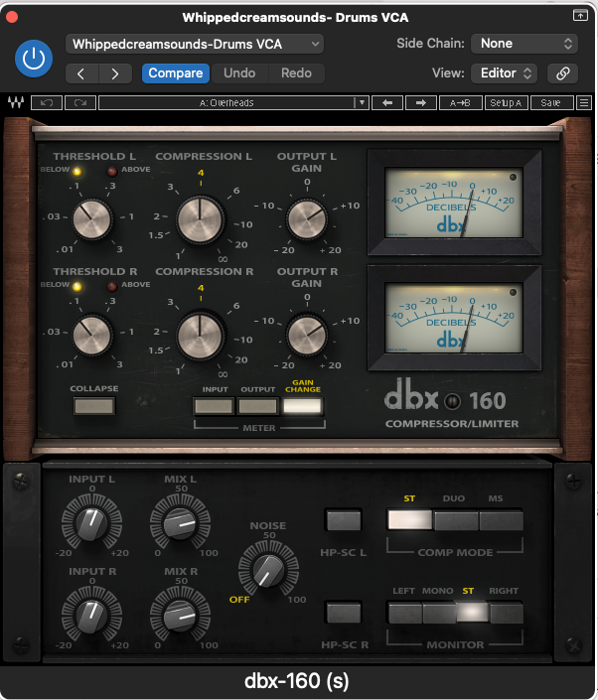Select the OUTPUT meter switch
The image size is (598, 700).
(257, 406)
